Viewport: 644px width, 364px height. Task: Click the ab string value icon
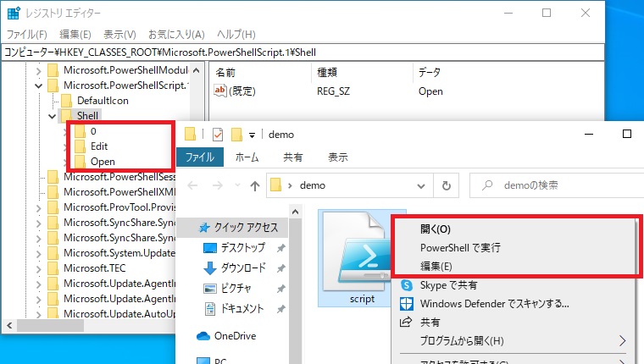[x=220, y=91]
